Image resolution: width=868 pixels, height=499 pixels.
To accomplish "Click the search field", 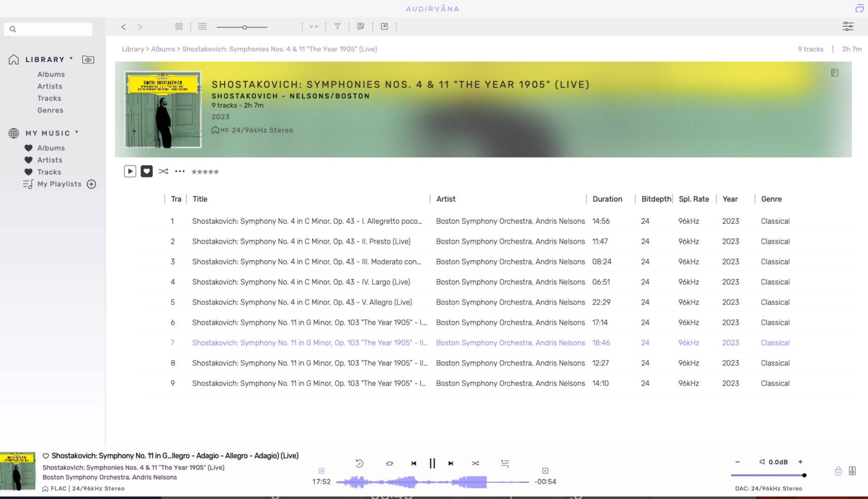I will click(x=48, y=29).
